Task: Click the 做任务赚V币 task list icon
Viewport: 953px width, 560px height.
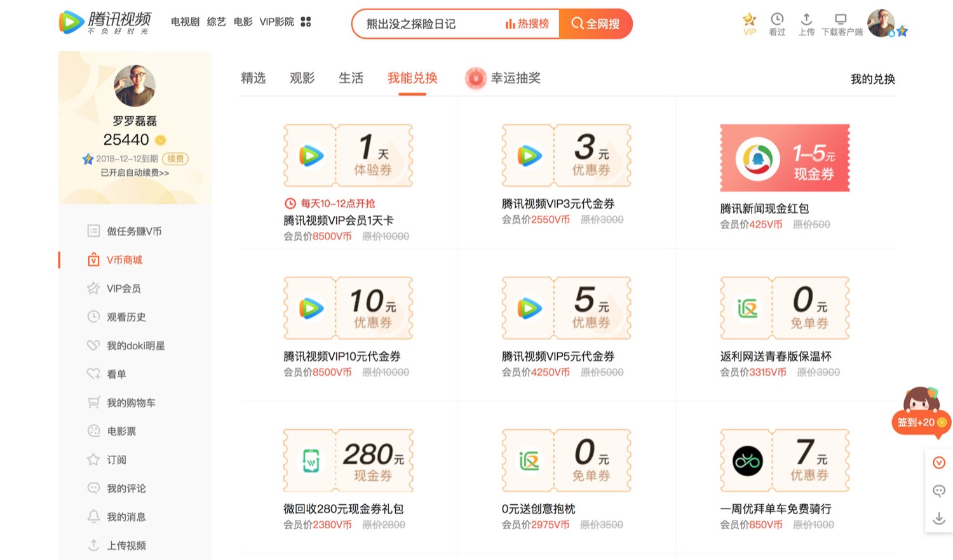Action: [93, 230]
